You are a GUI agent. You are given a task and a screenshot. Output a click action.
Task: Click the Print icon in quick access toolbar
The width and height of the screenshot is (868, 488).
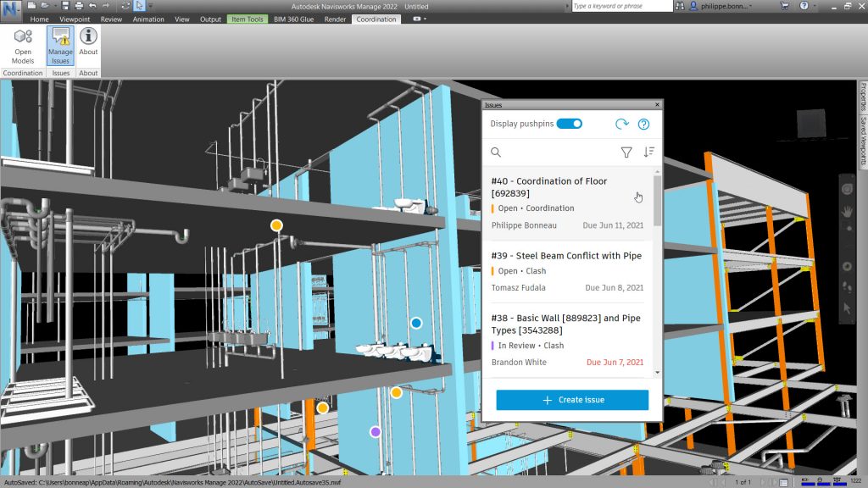[79, 6]
